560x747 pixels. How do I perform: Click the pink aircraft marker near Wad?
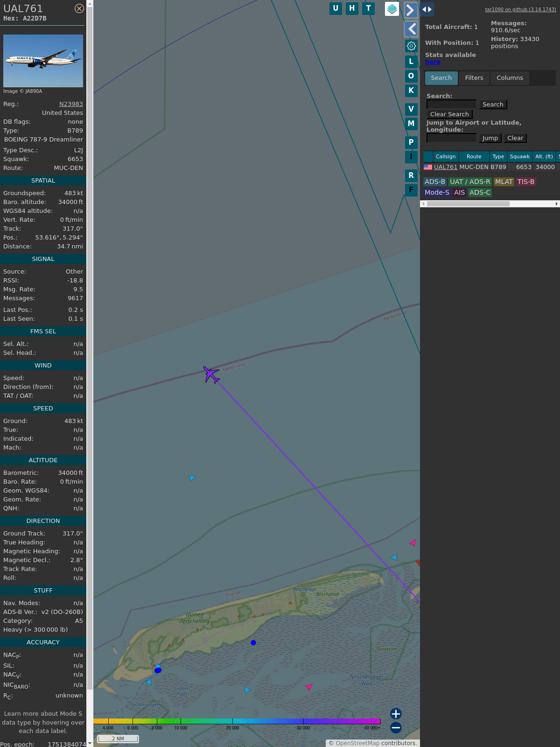click(x=309, y=687)
